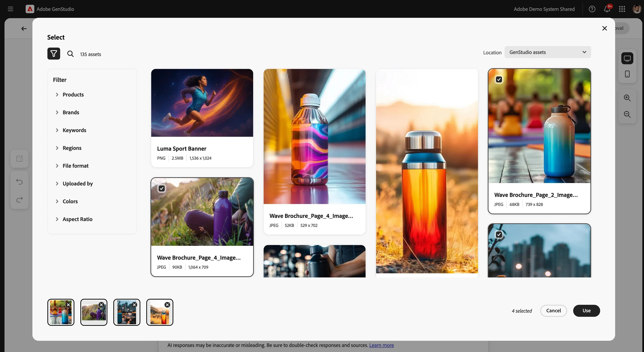This screenshot has width=644, height=352.
Task: Remove city bottle thumbnail from selection
Action: pyautogui.click(x=135, y=305)
